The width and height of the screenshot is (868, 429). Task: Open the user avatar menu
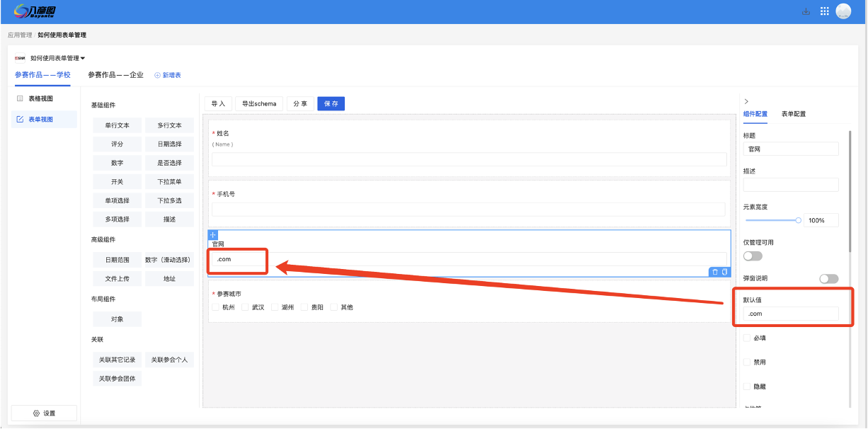843,11
